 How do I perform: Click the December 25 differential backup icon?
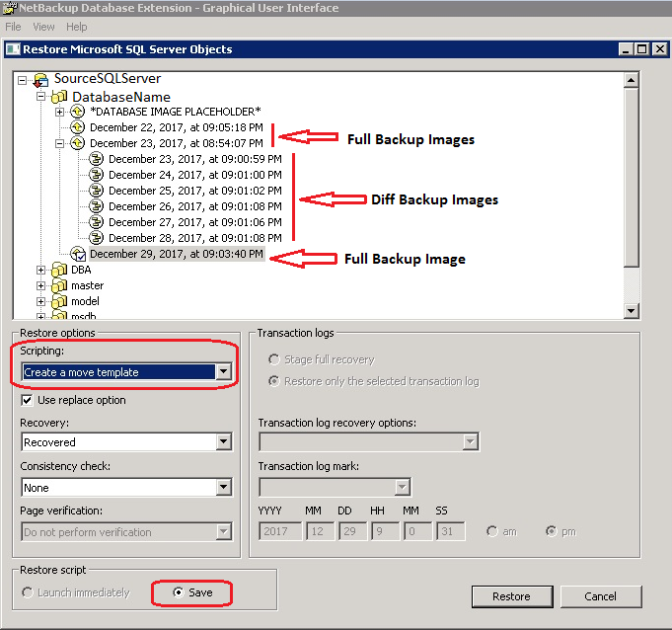[x=96, y=191]
